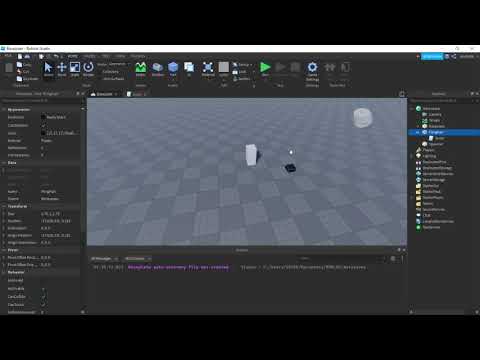This screenshot has width=480, height=360.
Task: Collapse the Pivot property section
Action: [4, 250]
